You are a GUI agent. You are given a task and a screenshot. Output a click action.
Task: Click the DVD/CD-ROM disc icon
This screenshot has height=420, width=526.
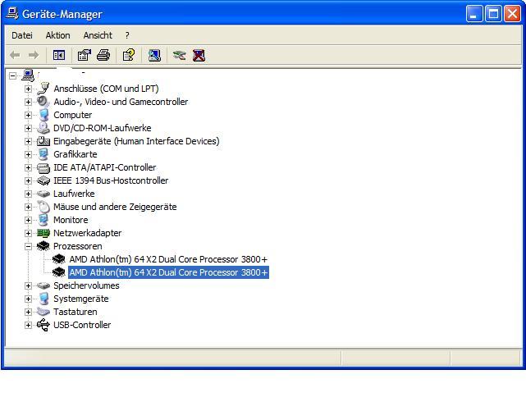point(43,128)
